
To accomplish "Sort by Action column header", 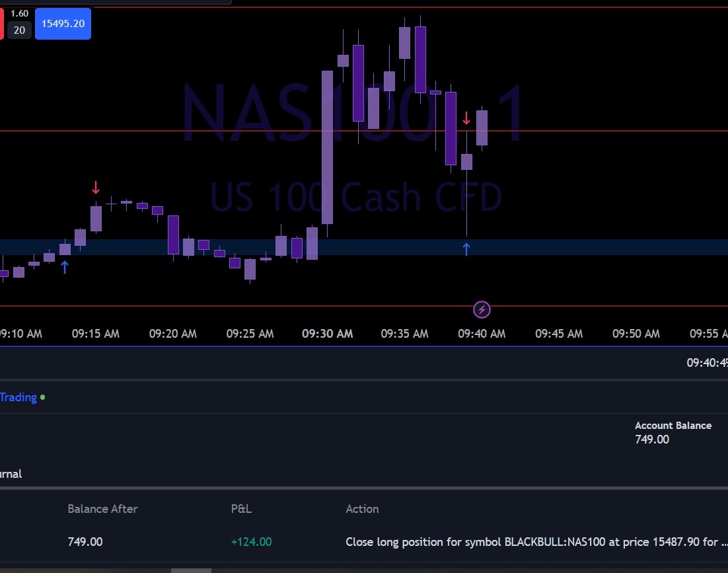I will click(362, 509).
